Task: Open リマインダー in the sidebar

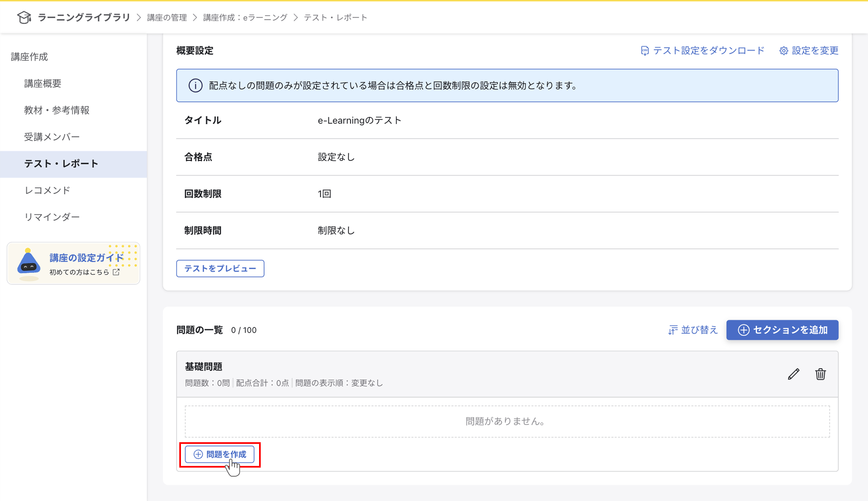Action: point(52,216)
